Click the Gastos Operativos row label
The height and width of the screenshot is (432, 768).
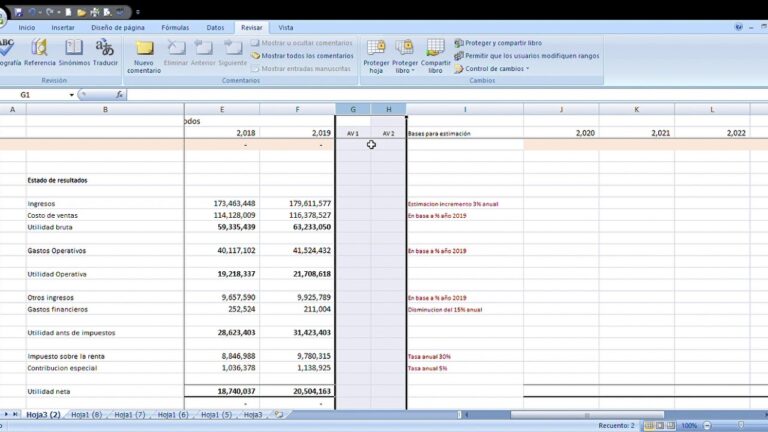pyautogui.click(x=57, y=251)
